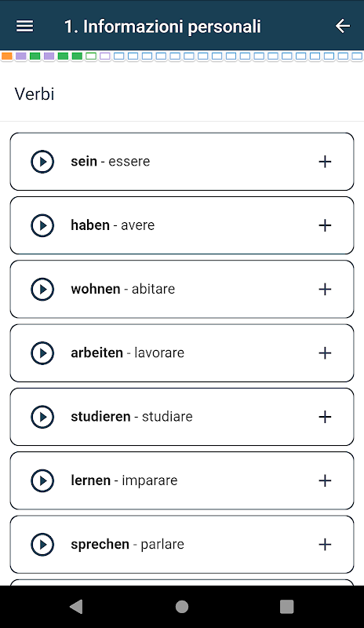Play audio for sein - essere
This screenshot has height=628, width=364.
(x=42, y=162)
